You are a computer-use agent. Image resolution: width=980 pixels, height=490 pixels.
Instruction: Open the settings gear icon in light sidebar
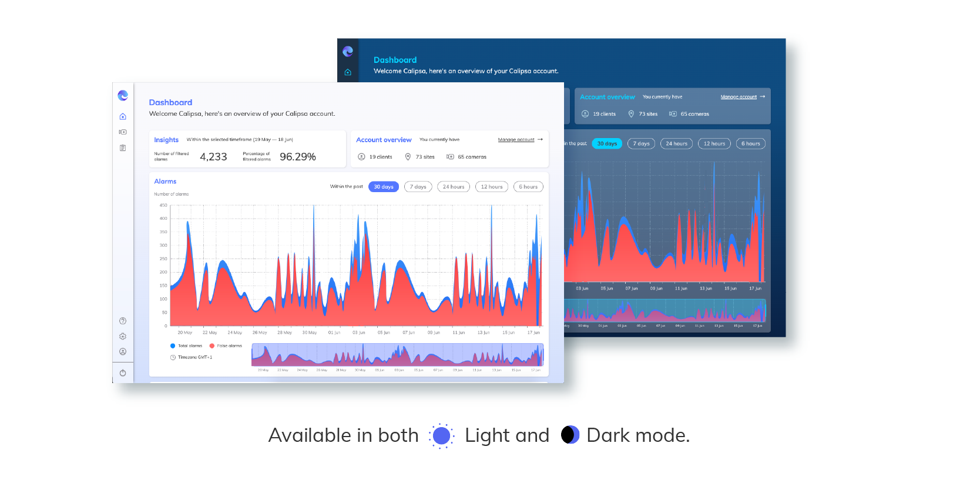point(123,337)
